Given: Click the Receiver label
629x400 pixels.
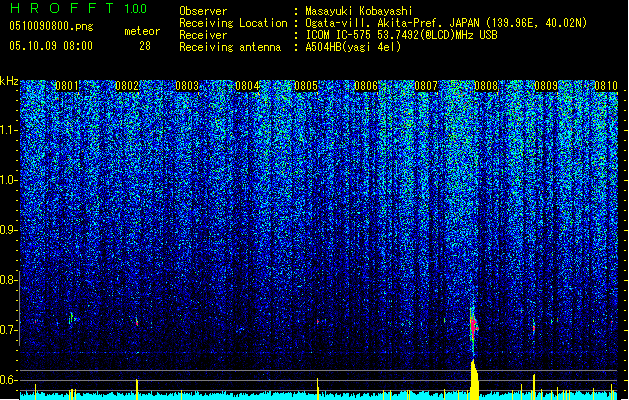Looking at the screenshot, I should tap(203, 35).
